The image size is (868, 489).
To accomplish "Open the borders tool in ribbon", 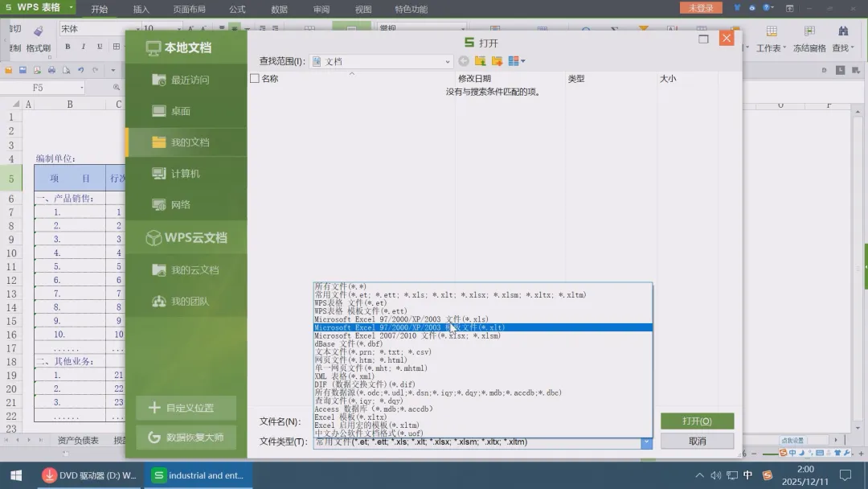I will [x=117, y=47].
